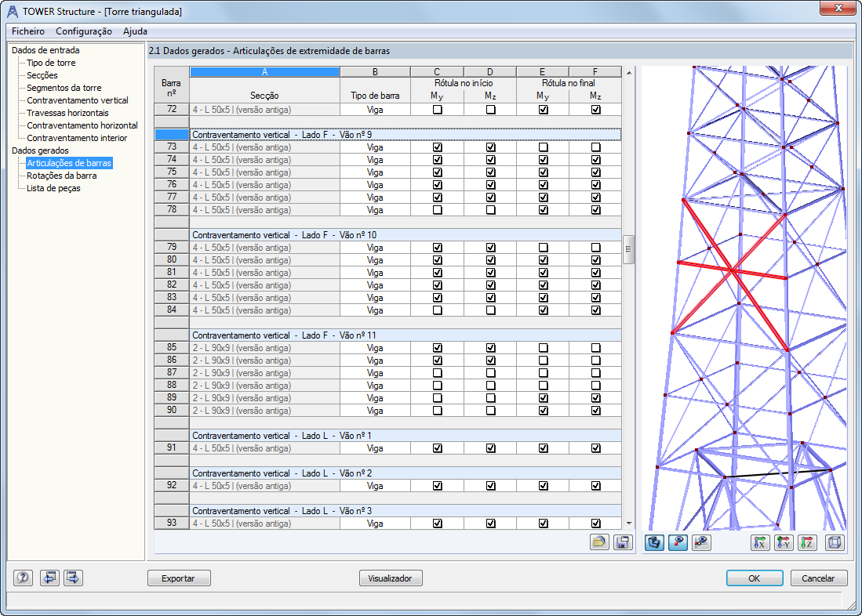Click section cell '2 - L 90x9' of bar 87
862x616 pixels.
tap(264, 373)
